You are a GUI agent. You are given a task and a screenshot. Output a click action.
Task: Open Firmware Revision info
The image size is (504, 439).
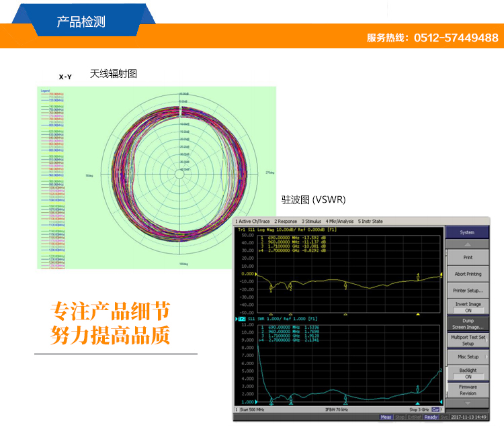click(x=468, y=389)
